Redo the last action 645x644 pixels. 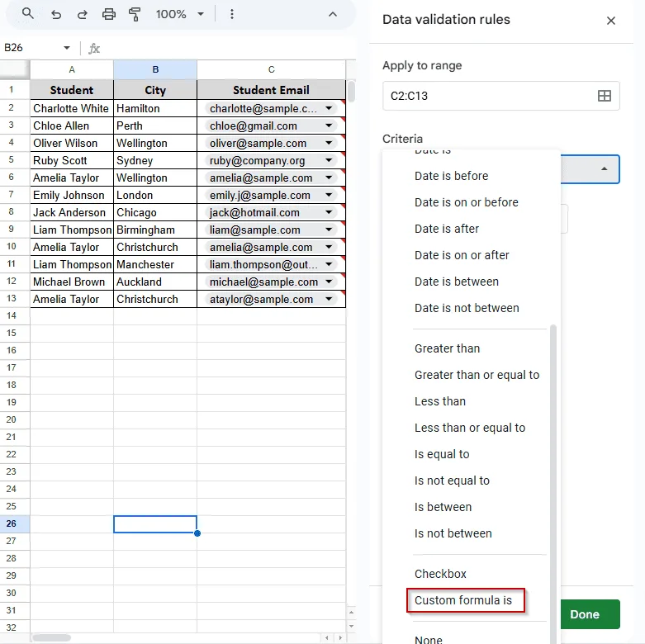[83, 14]
